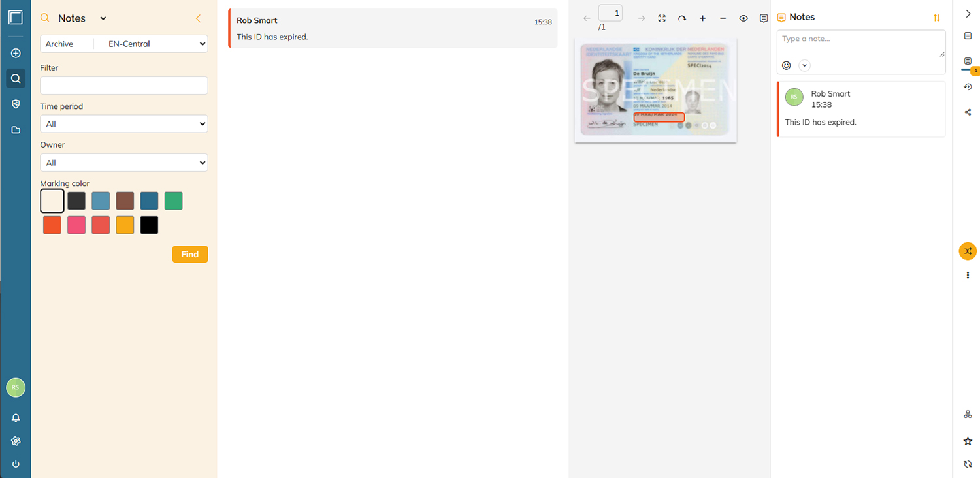980x478 pixels.
Task: Sort notes using the orange arrows icon
Action: pos(937,18)
